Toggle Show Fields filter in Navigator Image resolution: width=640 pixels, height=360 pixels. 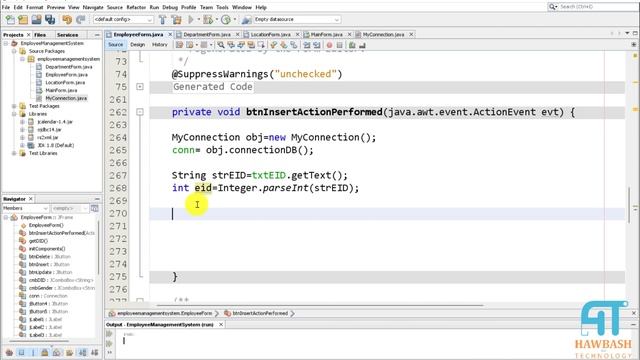pos(21,353)
